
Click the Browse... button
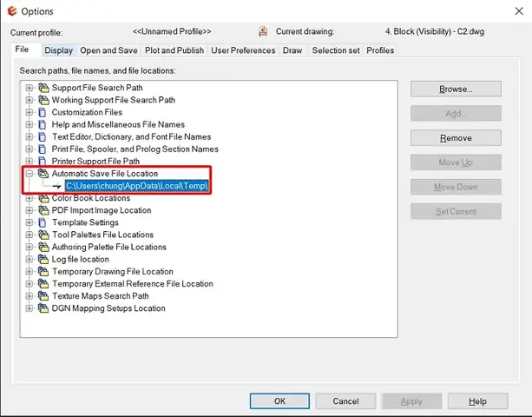[456, 89]
